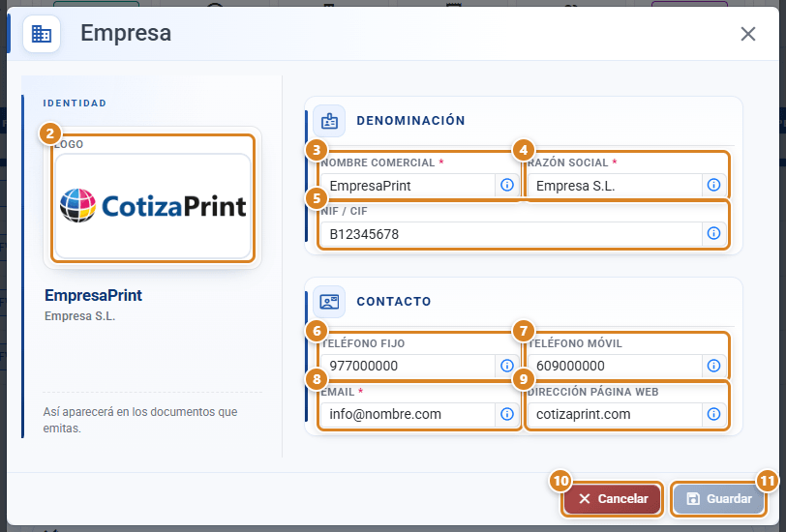Open the info icon for NIF / CIF
This screenshot has width=786, height=532.
(713, 233)
